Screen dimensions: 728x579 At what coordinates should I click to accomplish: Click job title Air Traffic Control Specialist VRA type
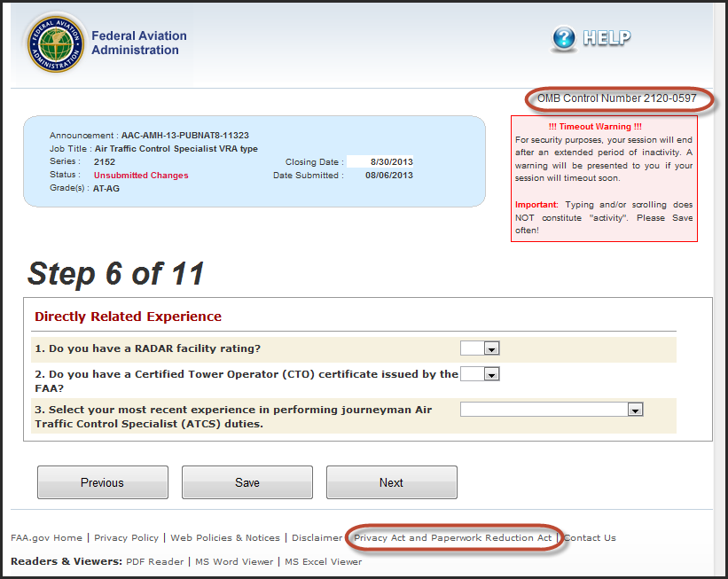point(176,149)
